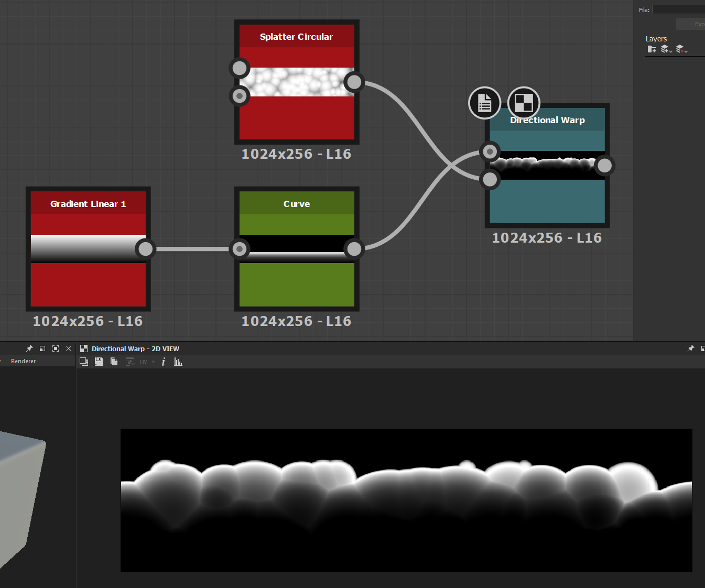Select the Directional Warp - 2D VIEW title tab
This screenshot has height=588, width=705.
tap(135, 349)
